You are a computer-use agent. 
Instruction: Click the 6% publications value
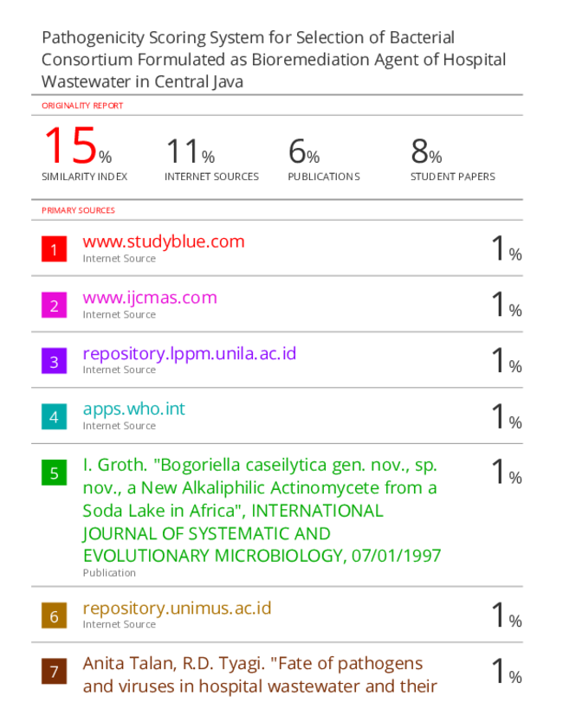click(304, 151)
